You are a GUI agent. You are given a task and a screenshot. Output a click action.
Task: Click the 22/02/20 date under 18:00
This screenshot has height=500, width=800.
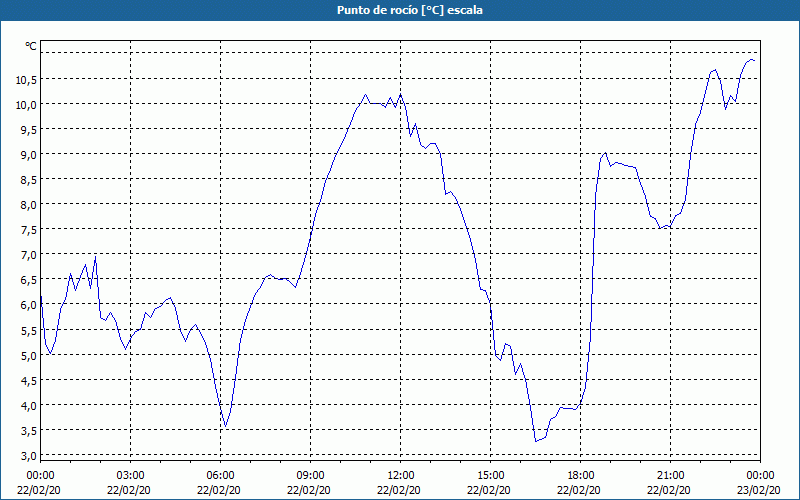pyautogui.click(x=579, y=490)
